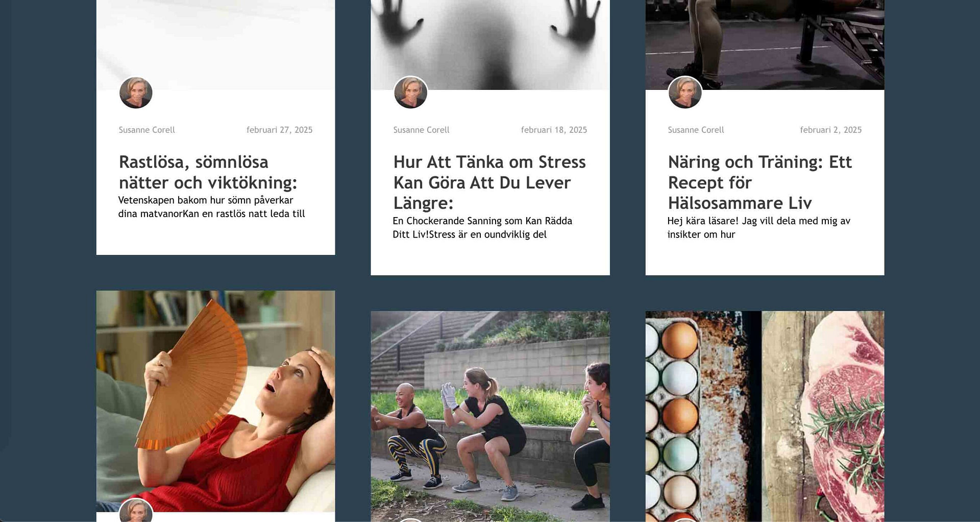980x522 pixels.
Task: Click author avatar on Stress article card
Action: click(410, 93)
